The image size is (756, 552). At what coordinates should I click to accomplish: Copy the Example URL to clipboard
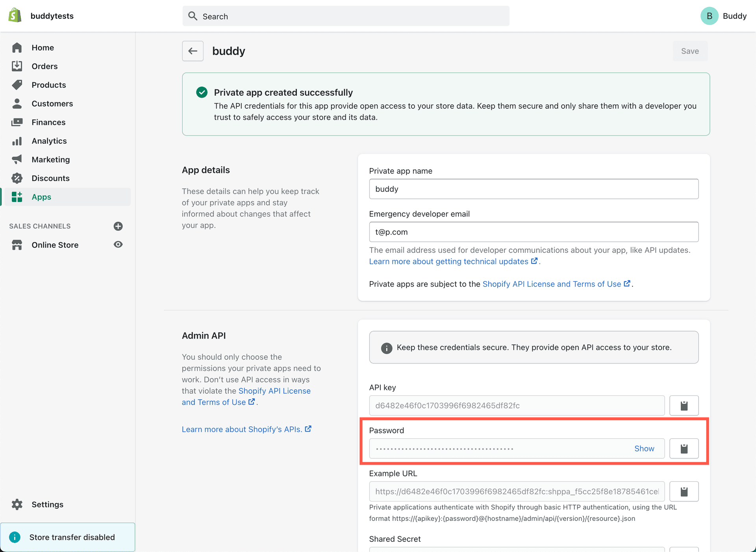[x=684, y=491]
